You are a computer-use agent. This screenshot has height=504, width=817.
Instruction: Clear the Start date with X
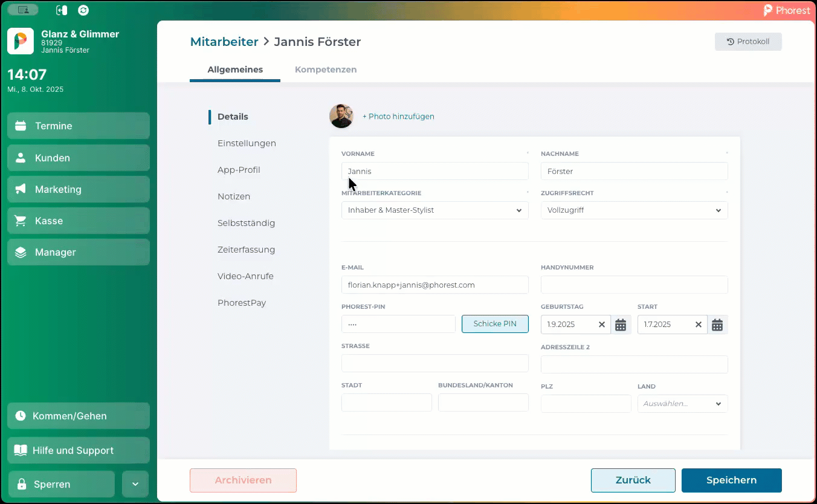[698, 325]
